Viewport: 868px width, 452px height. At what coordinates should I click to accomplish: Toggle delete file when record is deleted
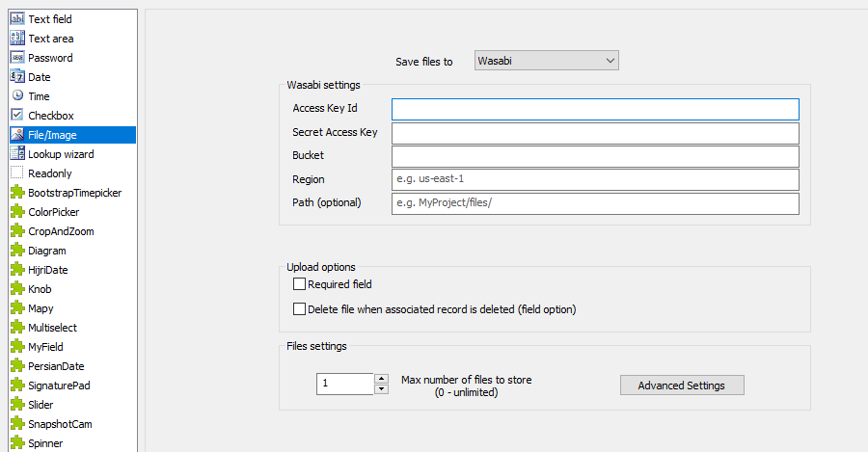coord(299,309)
